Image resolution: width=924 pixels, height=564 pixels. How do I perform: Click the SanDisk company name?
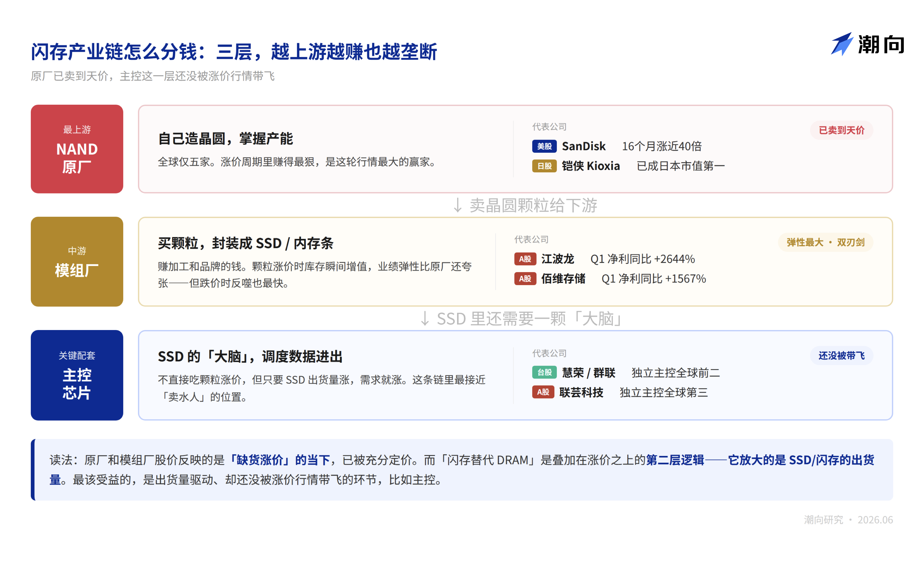pyautogui.click(x=583, y=146)
